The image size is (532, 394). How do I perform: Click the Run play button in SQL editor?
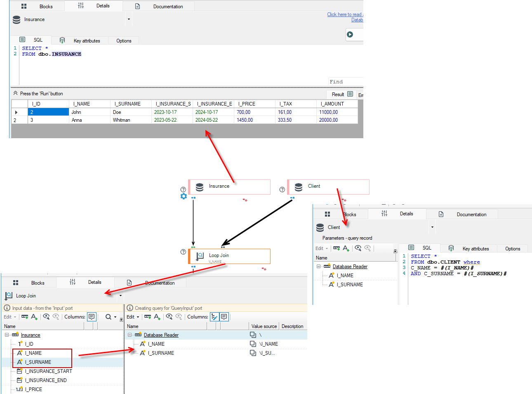(350, 35)
